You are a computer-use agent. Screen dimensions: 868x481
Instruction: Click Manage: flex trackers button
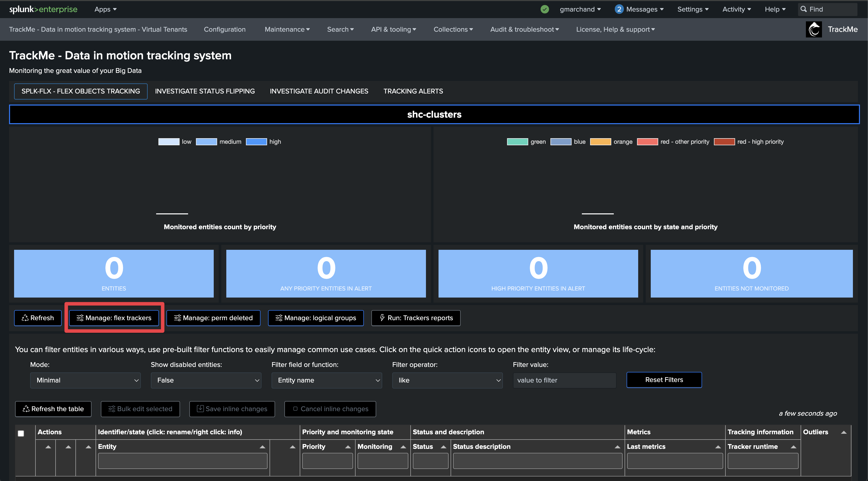click(114, 318)
